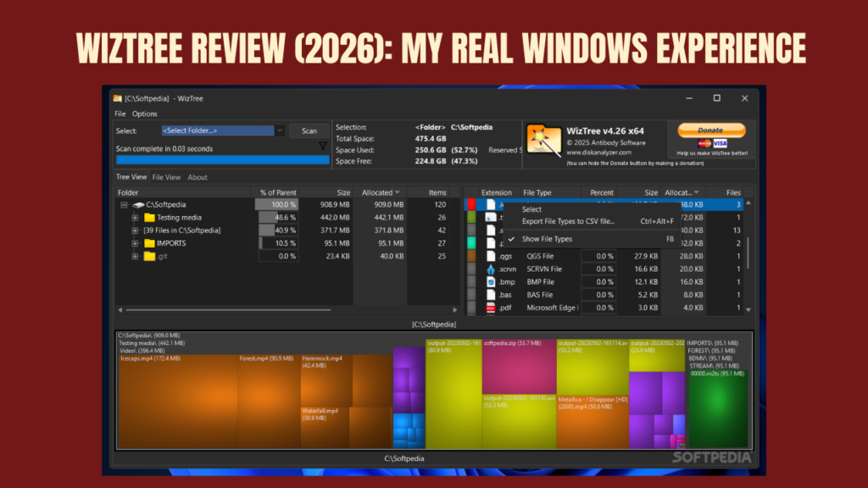Collapse the C:\Softpedia tree node
The height and width of the screenshot is (488, 868).
click(124, 205)
